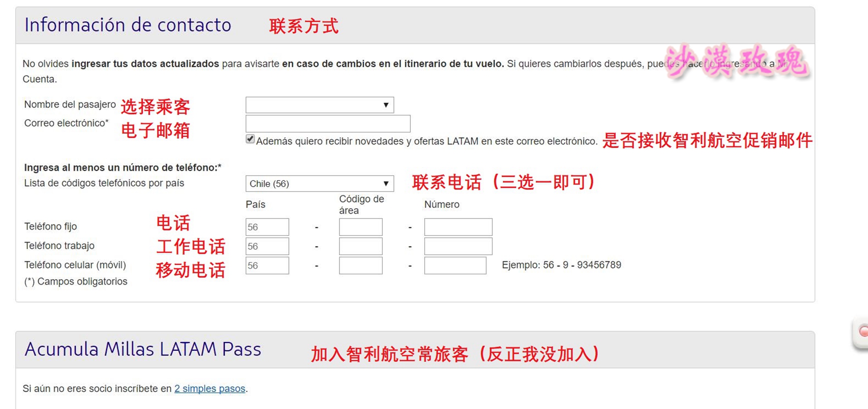Click the 'Teléfono celular (móvil)' label
868x409 pixels.
coord(75,265)
